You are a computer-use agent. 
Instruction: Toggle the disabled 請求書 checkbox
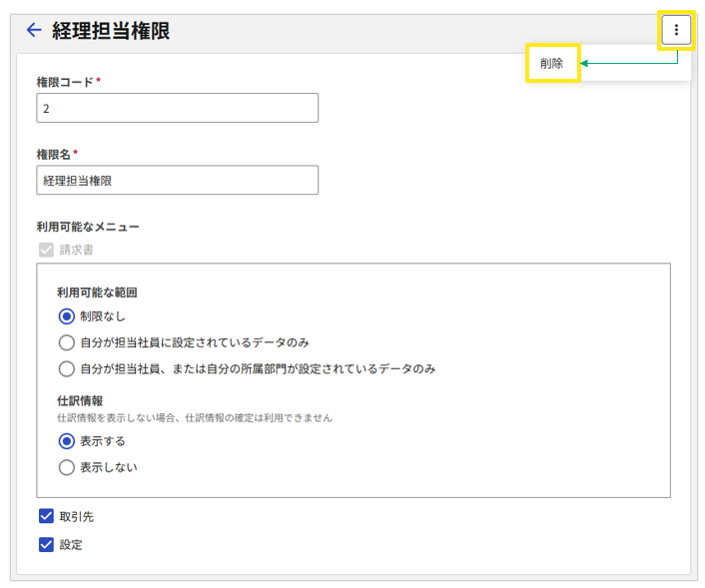(x=46, y=250)
